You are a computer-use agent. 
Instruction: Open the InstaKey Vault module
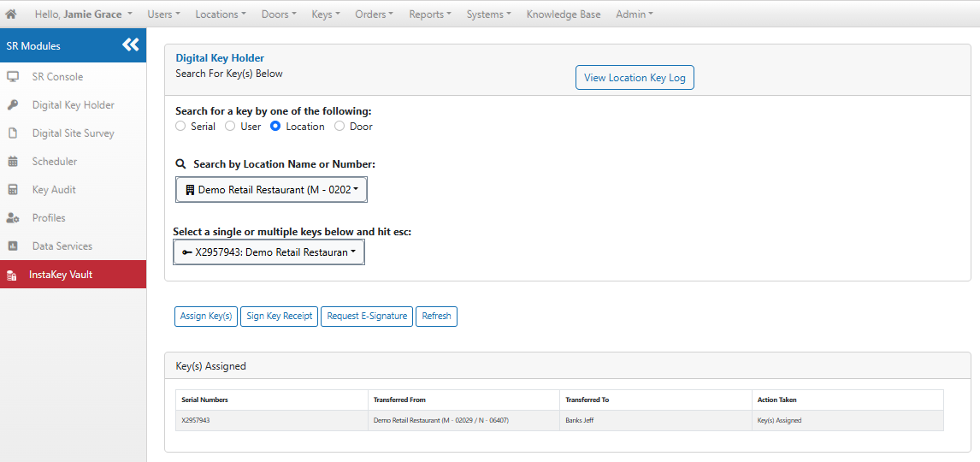(74, 275)
